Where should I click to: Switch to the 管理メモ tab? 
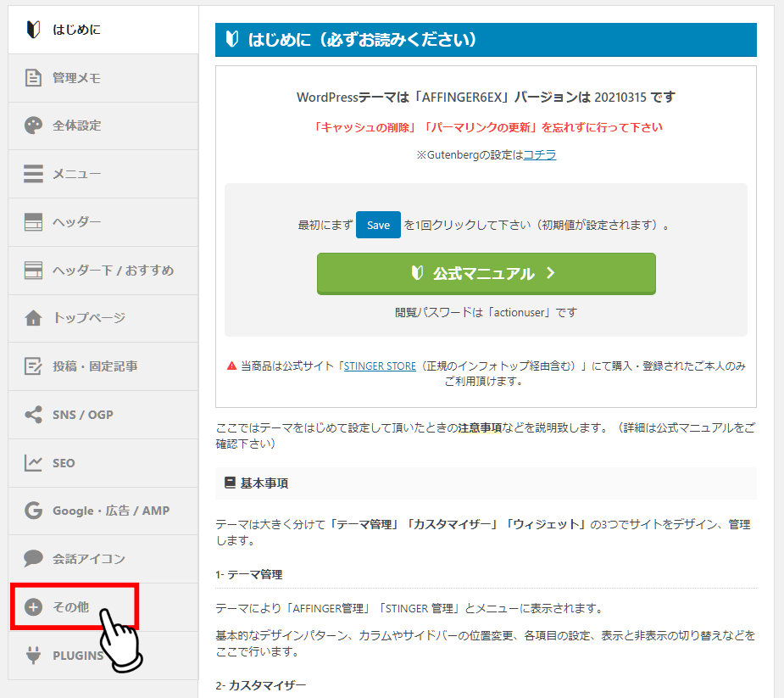(x=103, y=78)
